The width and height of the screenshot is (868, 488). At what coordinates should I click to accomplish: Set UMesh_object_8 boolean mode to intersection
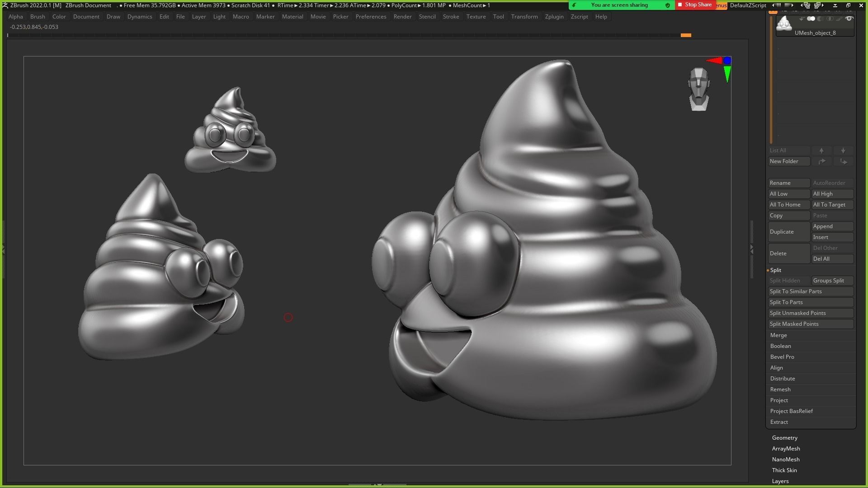[830, 19]
